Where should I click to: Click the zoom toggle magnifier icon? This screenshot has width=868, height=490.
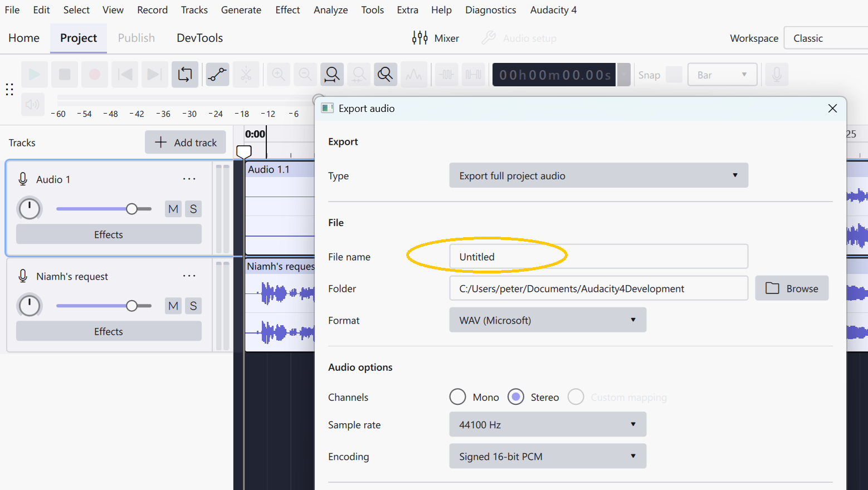(x=385, y=75)
